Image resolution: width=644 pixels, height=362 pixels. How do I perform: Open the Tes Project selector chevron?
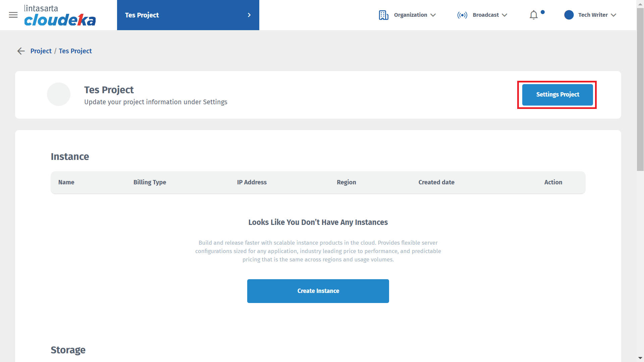pos(249,15)
